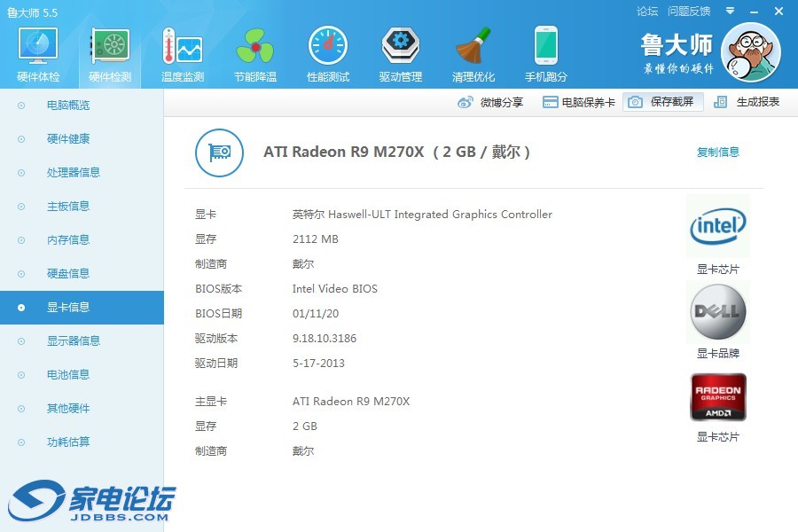Click the 主显卡 ATI Radeon R9 M270X value
The width and height of the screenshot is (798, 532).
coord(351,402)
